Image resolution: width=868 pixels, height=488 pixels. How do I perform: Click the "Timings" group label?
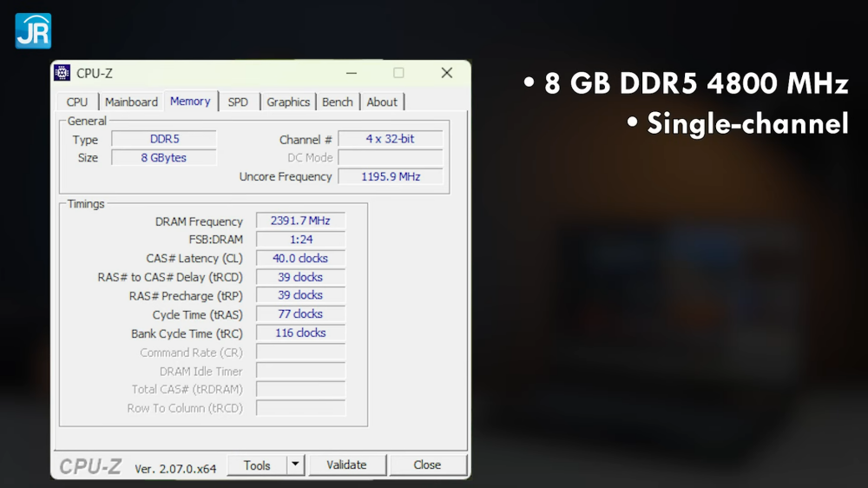[86, 204]
